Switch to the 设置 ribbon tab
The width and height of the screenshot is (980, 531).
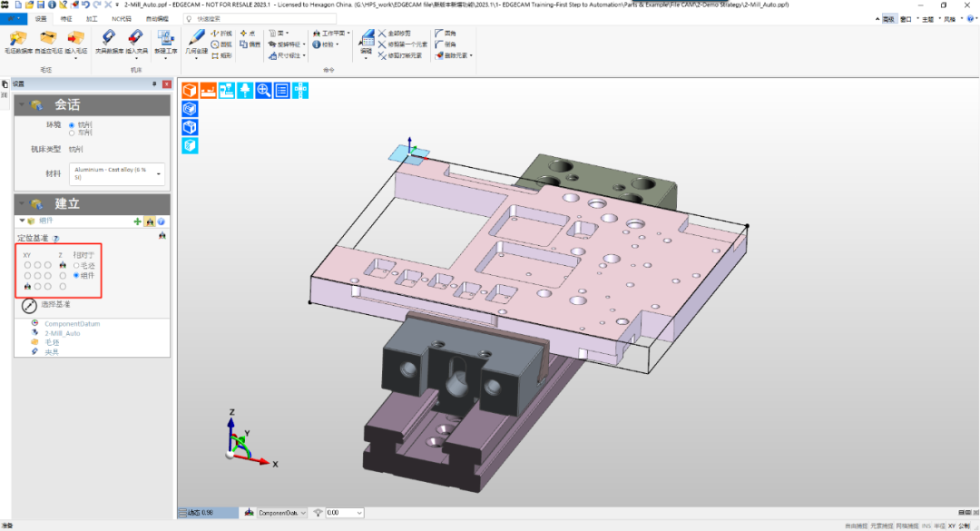[41, 19]
